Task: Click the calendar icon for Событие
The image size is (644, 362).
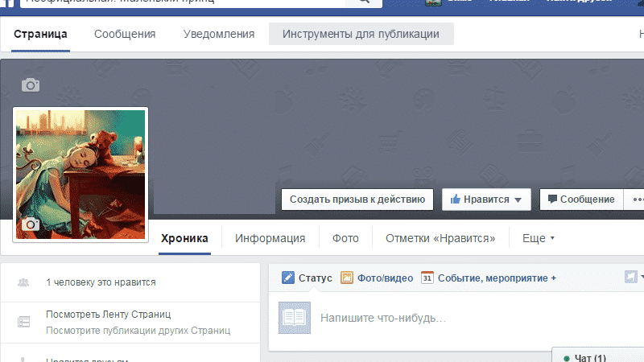Action: 427,278
